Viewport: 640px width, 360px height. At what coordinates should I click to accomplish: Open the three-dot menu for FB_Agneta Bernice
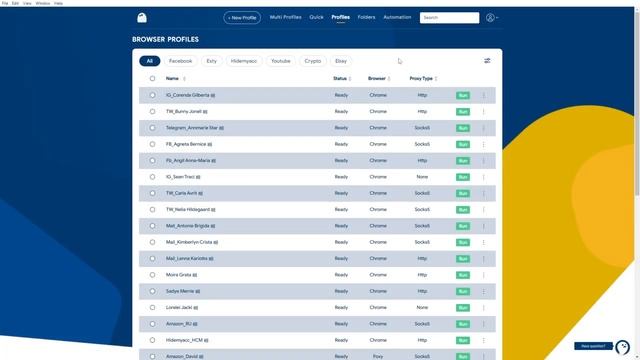[x=484, y=144]
